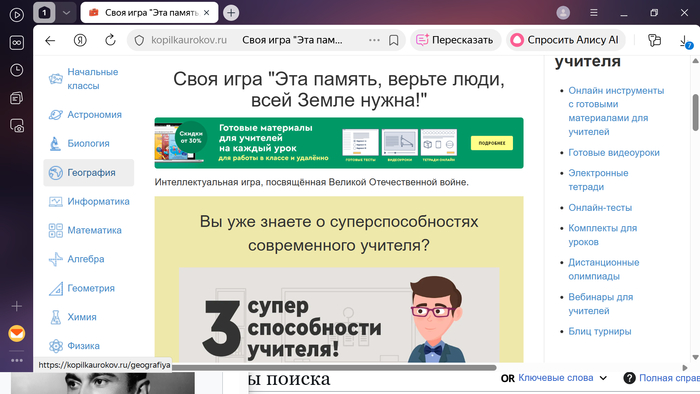
Task: Reload the current page
Action: [x=110, y=40]
